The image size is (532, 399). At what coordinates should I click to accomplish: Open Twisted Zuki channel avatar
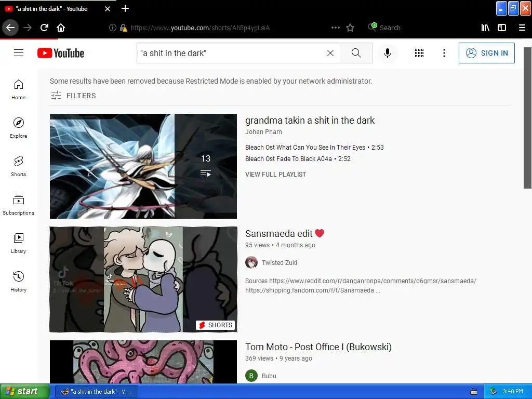click(x=251, y=262)
